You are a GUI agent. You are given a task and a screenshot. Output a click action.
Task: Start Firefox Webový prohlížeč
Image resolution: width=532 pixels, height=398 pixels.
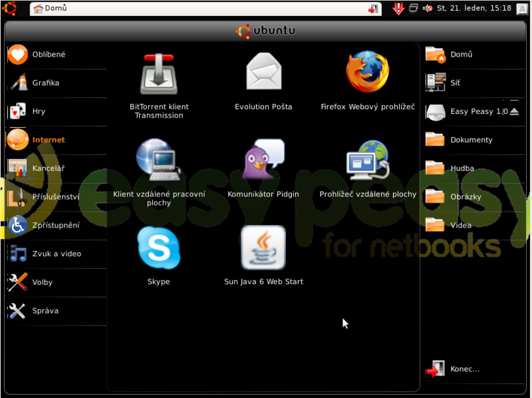[x=368, y=81]
